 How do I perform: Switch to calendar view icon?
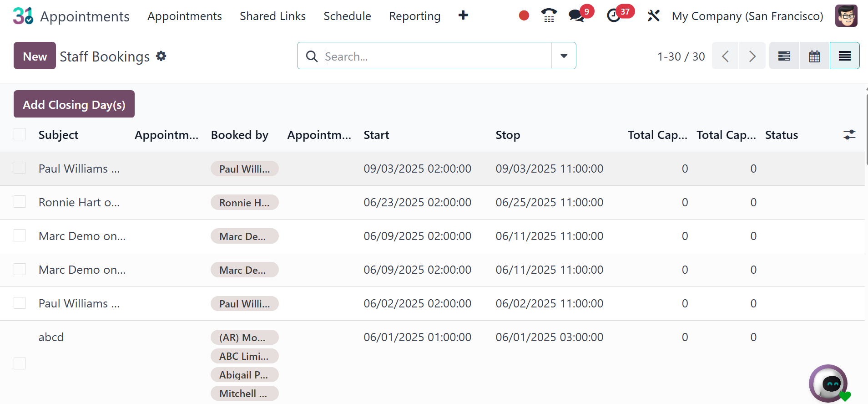pyautogui.click(x=814, y=56)
